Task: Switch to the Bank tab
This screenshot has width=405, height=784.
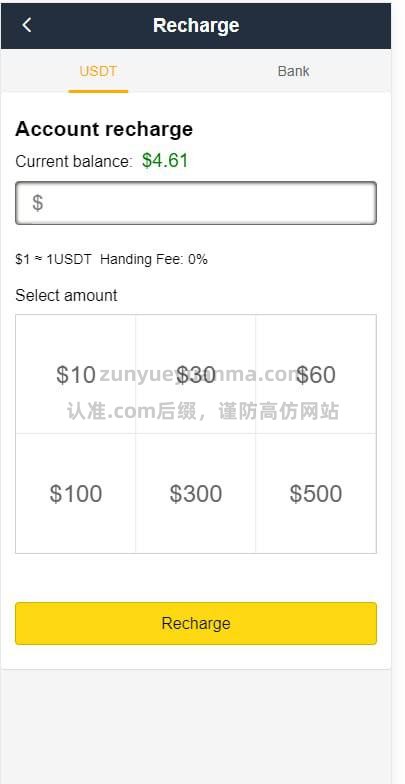Action: point(294,72)
